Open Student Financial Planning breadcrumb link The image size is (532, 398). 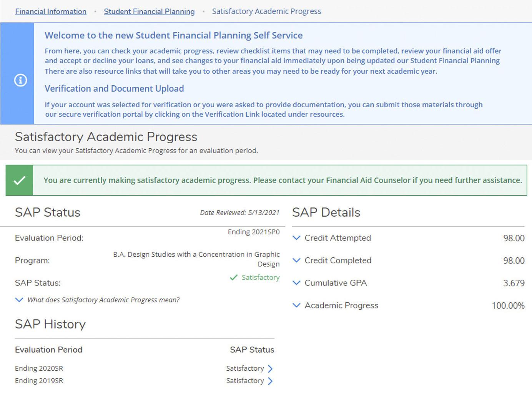(149, 12)
